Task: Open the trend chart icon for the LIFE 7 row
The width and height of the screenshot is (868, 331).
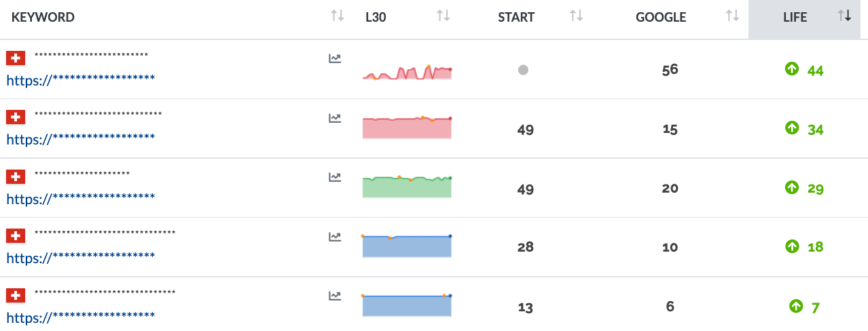Action: click(334, 296)
